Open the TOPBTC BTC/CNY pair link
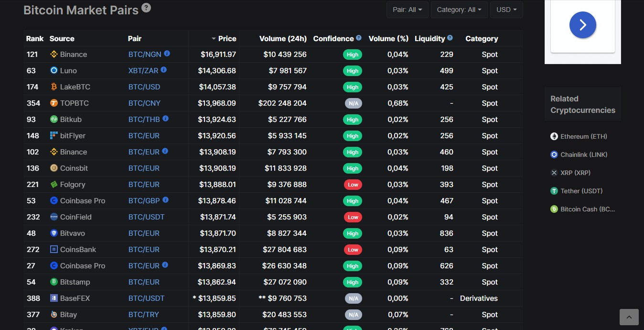 point(144,103)
